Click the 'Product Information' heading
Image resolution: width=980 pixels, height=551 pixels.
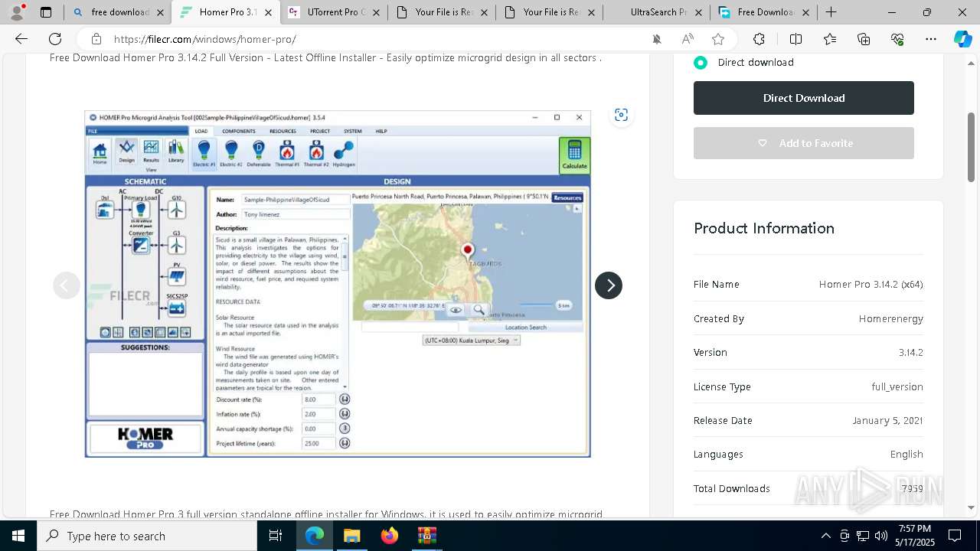[764, 228]
